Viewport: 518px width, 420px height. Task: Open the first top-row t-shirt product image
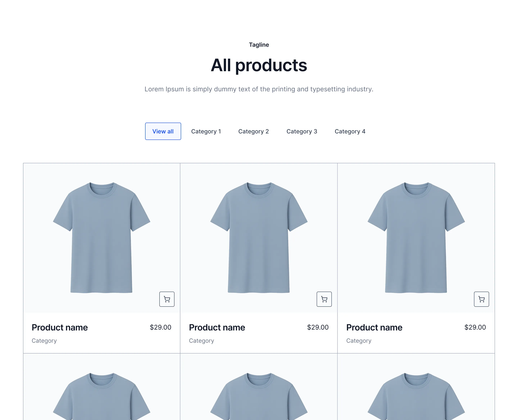coord(102,238)
